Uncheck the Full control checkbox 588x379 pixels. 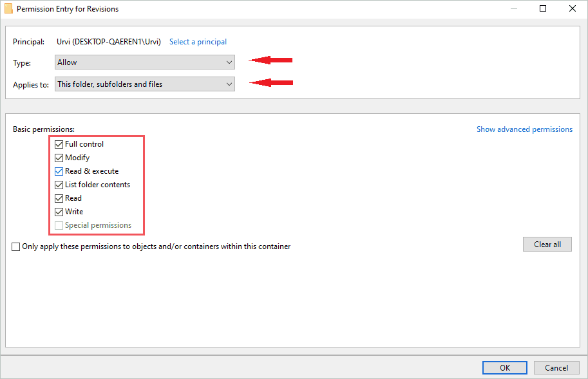pos(59,144)
